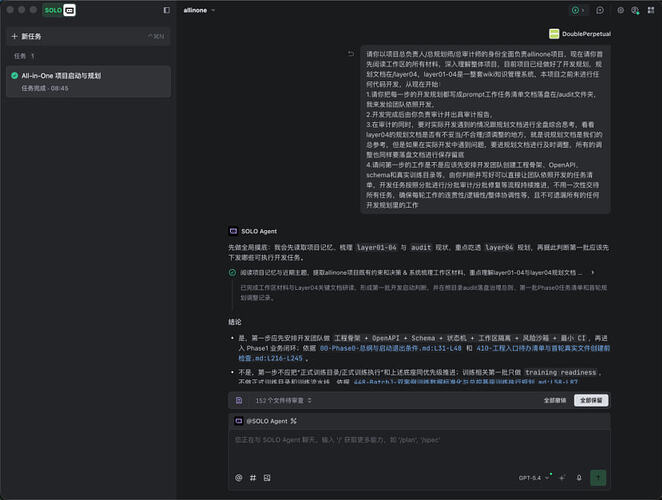The image size is (662, 500).
Task: Open the allinone project dropdown
Action: pyautogui.click(x=199, y=10)
